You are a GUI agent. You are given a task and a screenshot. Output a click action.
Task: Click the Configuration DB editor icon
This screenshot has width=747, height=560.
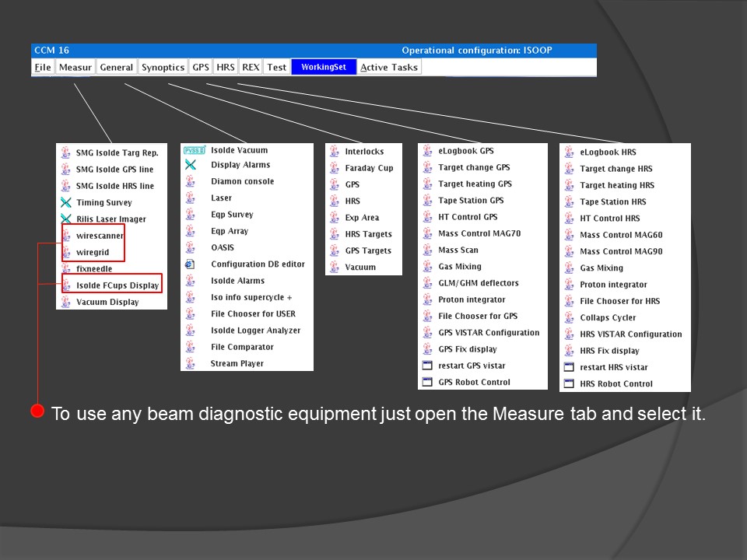click(x=190, y=264)
